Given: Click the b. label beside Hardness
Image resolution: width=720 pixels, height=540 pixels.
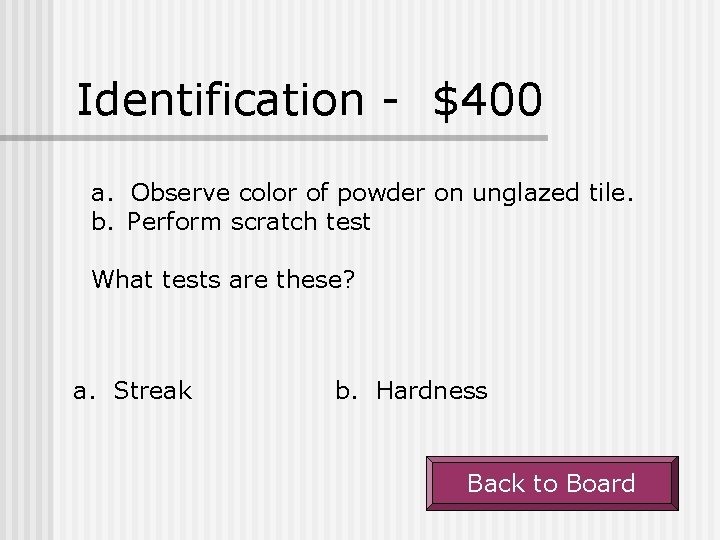Looking at the screenshot, I should tap(346, 391).
